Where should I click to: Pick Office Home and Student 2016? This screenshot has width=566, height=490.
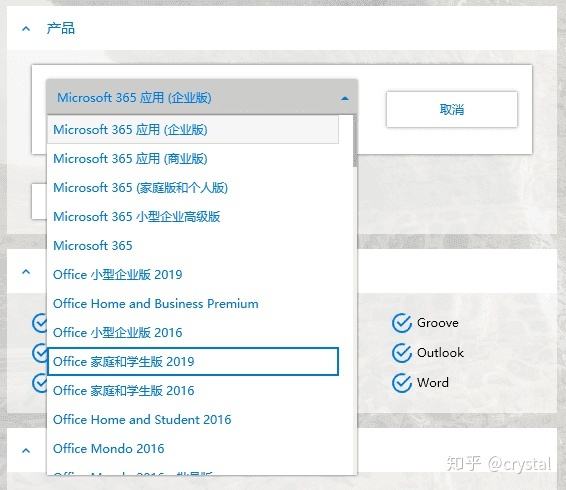[193, 419]
